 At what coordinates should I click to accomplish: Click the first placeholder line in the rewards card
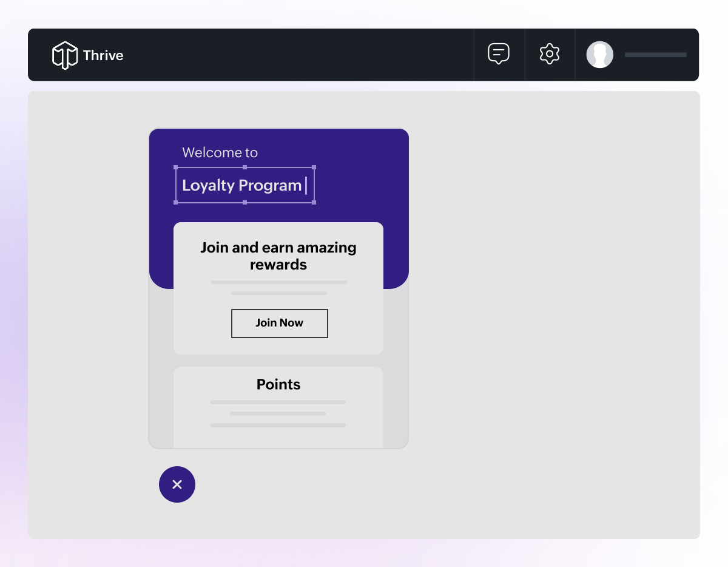point(278,282)
